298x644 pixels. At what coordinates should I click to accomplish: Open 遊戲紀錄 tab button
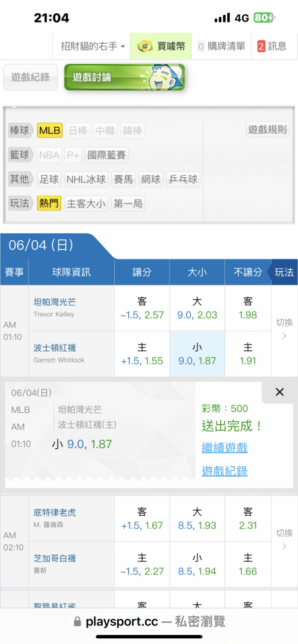click(30, 77)
